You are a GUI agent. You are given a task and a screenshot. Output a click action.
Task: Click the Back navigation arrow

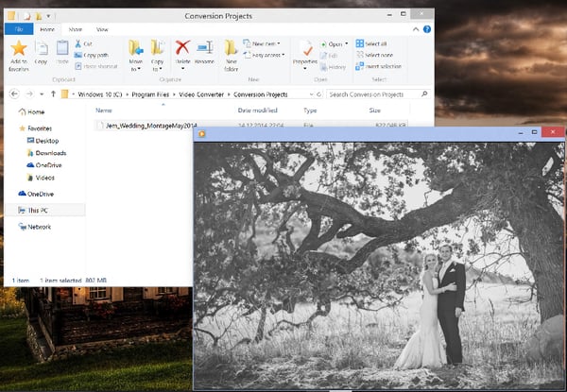[x=14, y=94]
